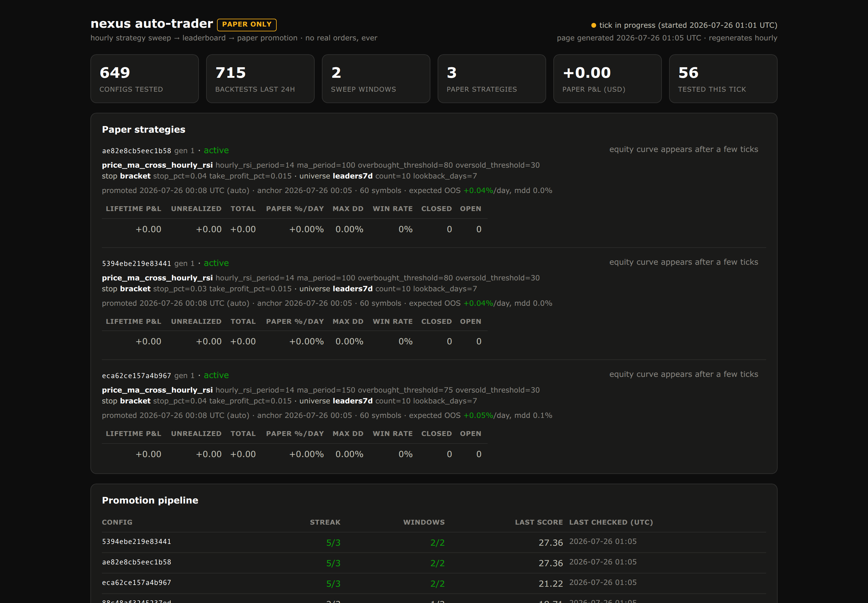This screenshot has width=868, height=603.
Task: Click overbought_threshold=75 parameter text
Action: (405, 390)
